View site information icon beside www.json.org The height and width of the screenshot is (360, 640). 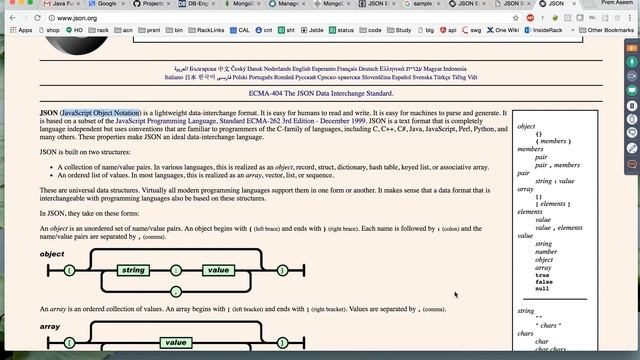coord(51,18)
